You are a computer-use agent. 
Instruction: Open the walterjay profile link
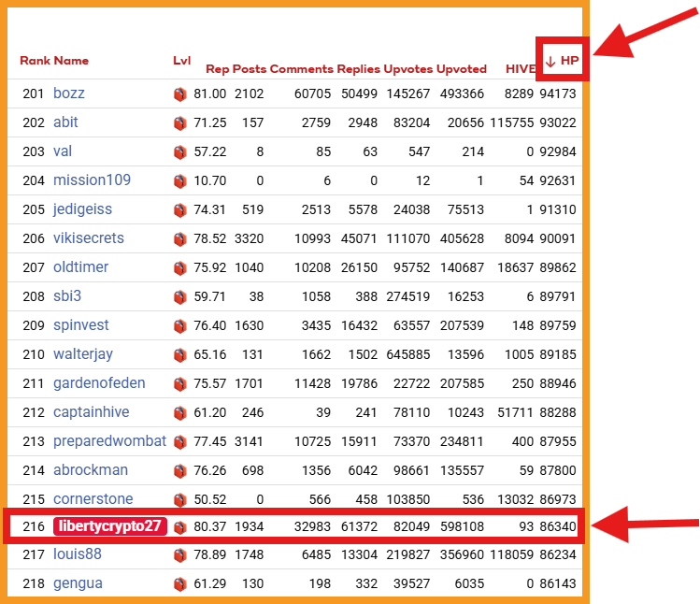[x=83, y=354]
